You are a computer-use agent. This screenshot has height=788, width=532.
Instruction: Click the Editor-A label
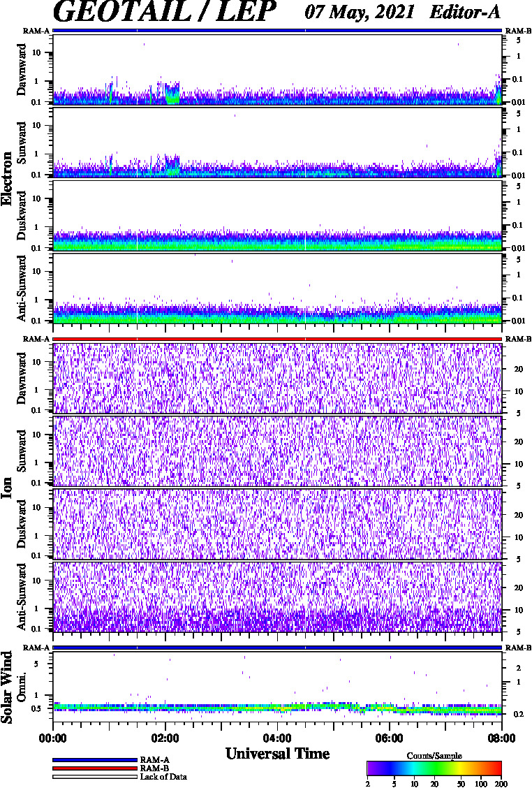[465, 12]
